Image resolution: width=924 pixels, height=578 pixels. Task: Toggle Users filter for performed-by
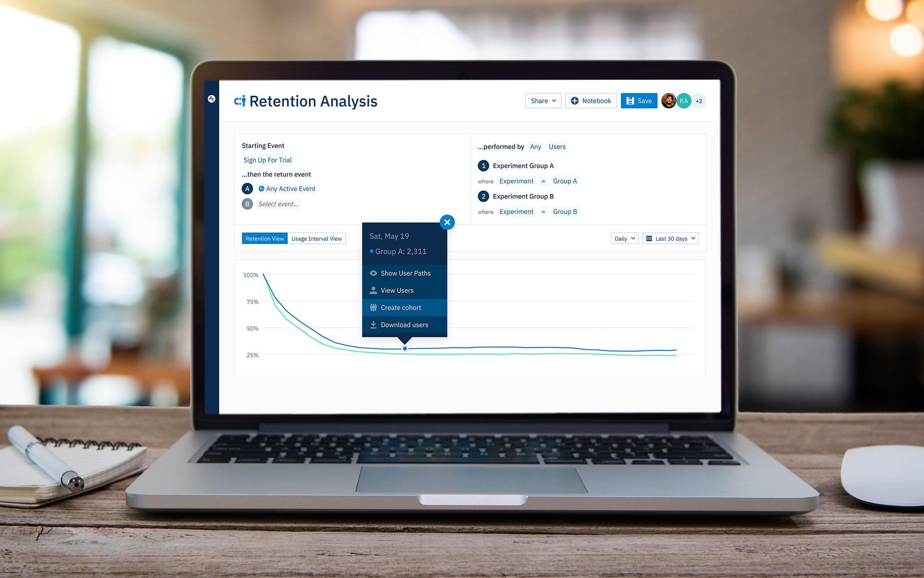[x=557, y=147]
